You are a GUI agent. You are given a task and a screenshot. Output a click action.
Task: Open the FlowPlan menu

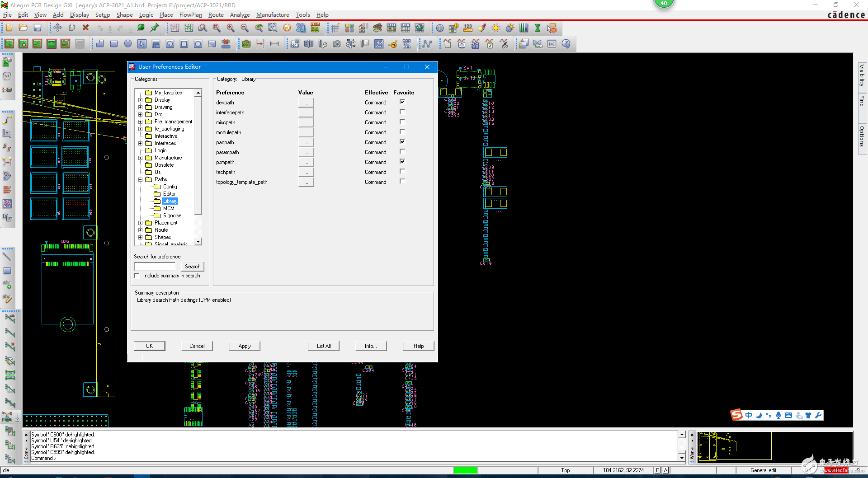pyautogui.click(x=191, y=15)
